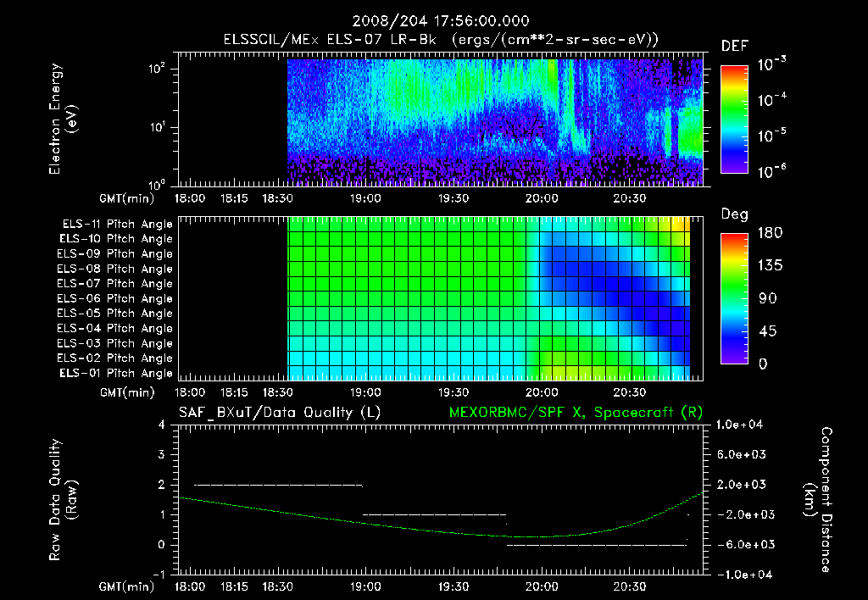Click the GMT(min) label under bottom plot
The image size is (868, 600).
click(127, 586)
